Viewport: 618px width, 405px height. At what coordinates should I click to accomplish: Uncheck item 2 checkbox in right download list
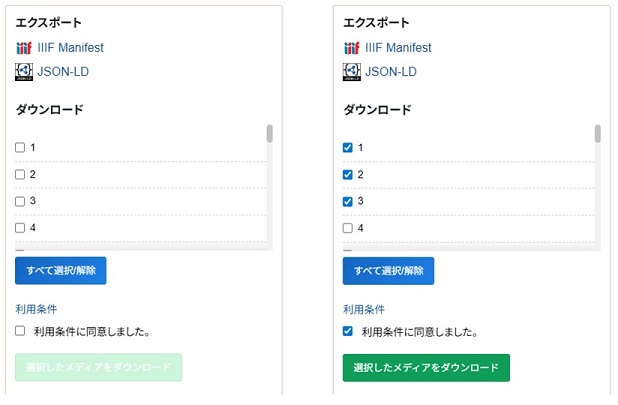[348, 175]
